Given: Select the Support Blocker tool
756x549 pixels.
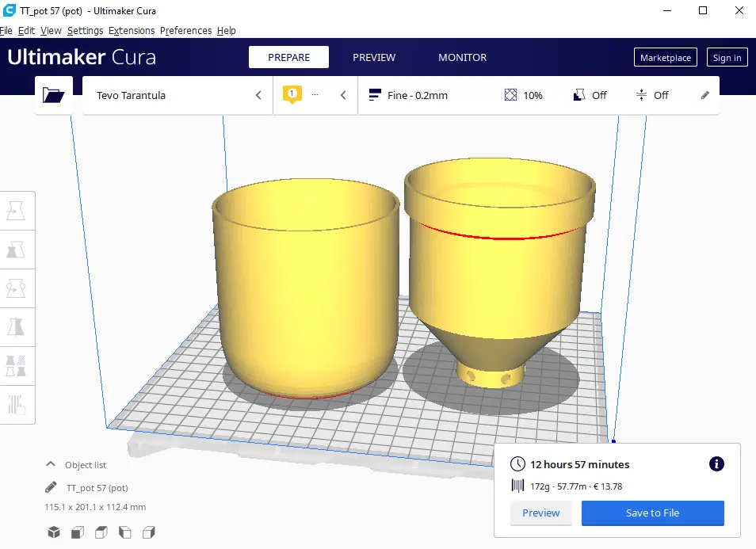Looking at the screenshot, I should tap(16, 404).
